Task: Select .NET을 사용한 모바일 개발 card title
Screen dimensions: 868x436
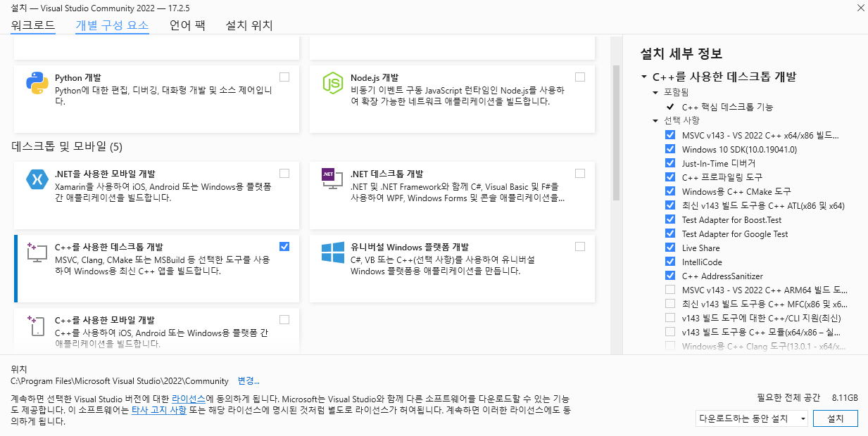Action: point(105,174)
